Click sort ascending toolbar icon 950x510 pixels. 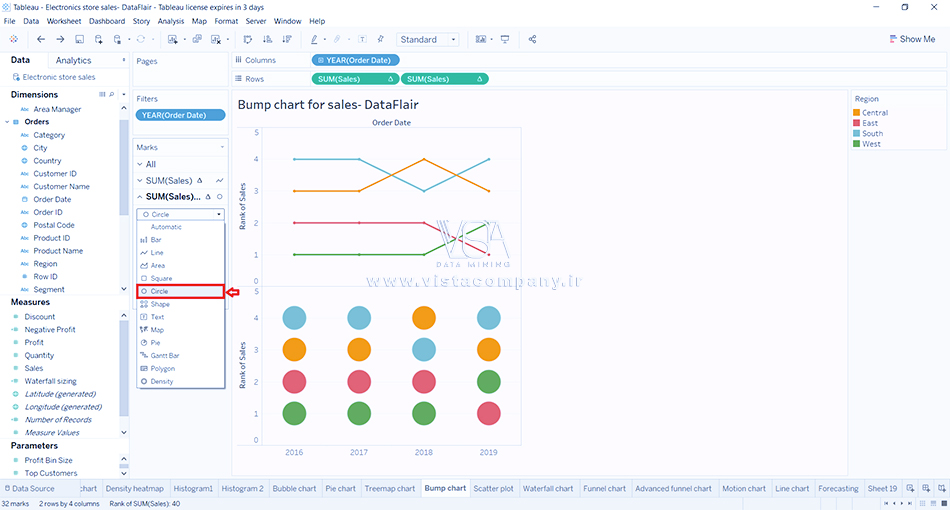(266, 39)
